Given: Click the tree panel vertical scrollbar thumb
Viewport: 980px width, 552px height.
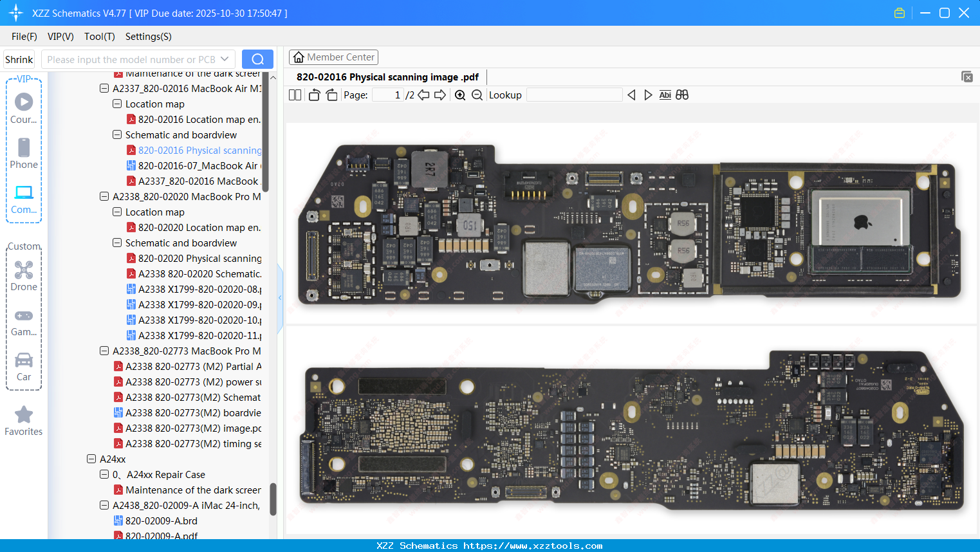Looking at the screenshot, I should (273, 499).
